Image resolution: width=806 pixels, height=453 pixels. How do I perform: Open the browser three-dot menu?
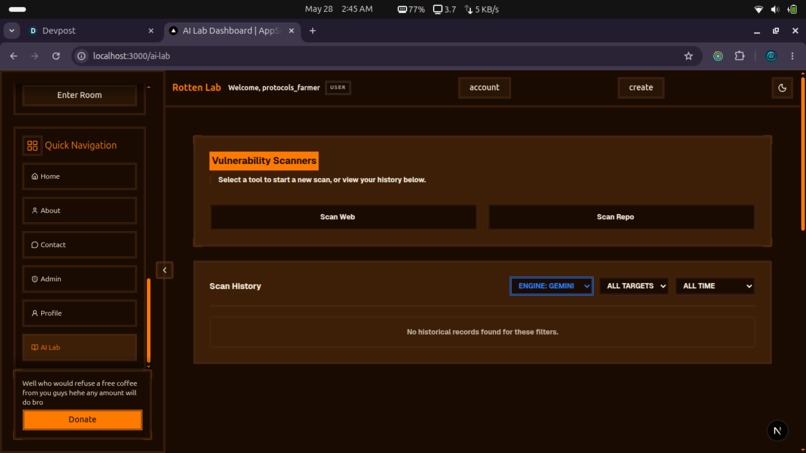coord(792,56)
